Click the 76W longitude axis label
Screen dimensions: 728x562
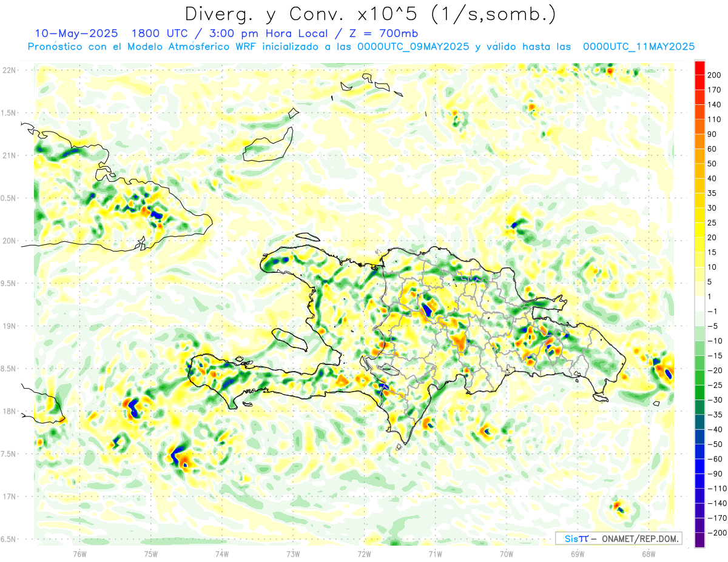pos(79,553)
